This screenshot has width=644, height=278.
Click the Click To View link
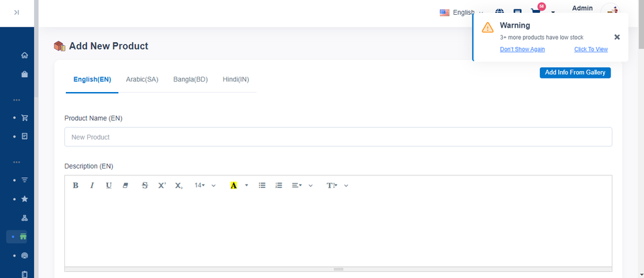pyautogui.click(x=591, y=49)
